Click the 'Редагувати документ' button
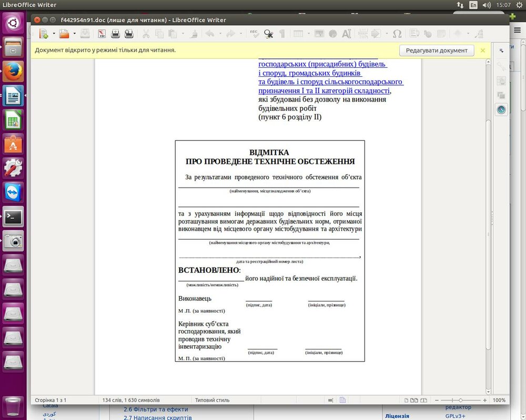 click(436, 50)
